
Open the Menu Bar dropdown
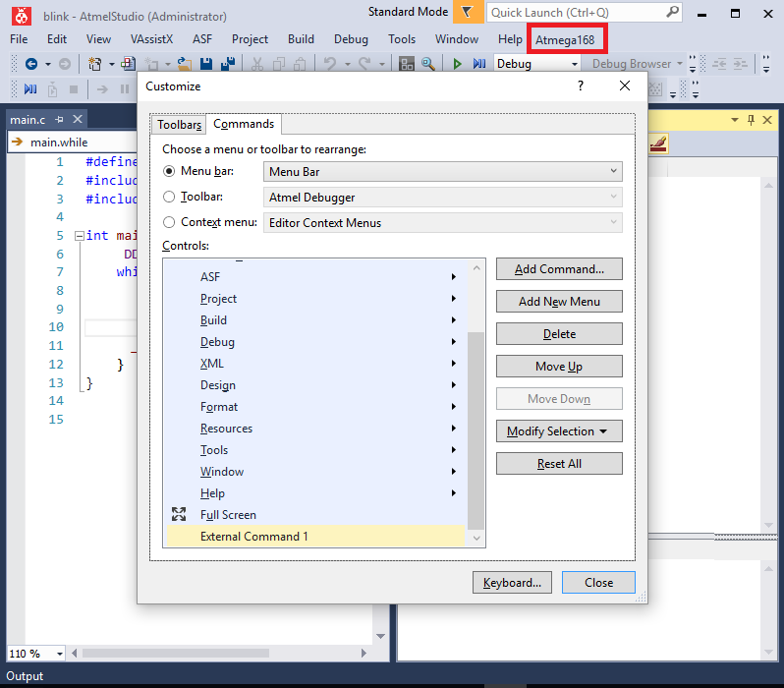pyautogui.click(x=442, y=172)
